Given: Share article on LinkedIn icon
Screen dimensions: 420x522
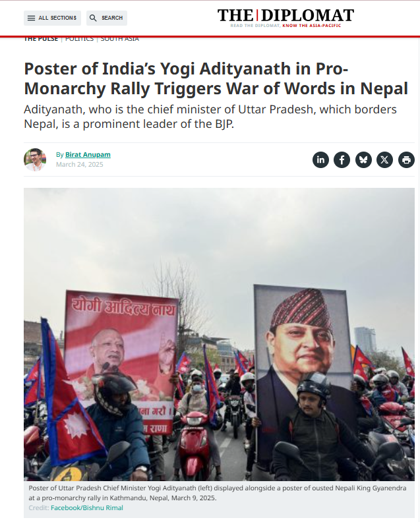Looking at the screenshot, I should click(x=320, y=159).
